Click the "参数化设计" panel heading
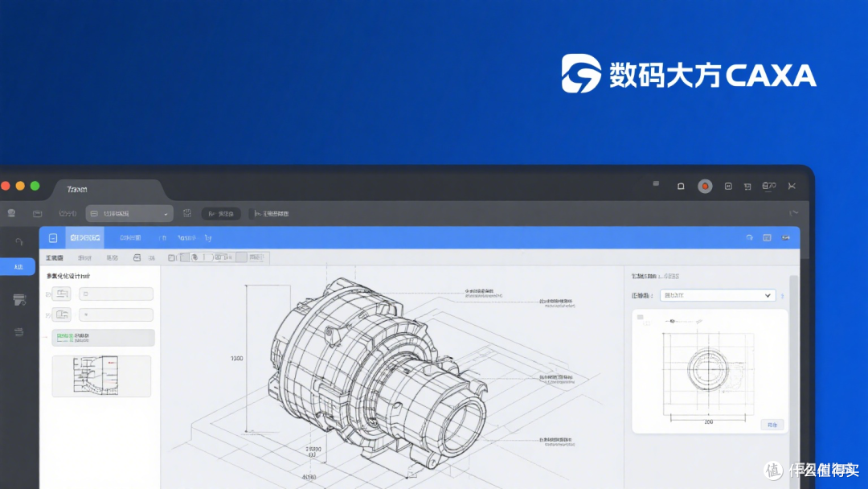The height and width of the screenshot is (489, 868). [x=68, y=276]
